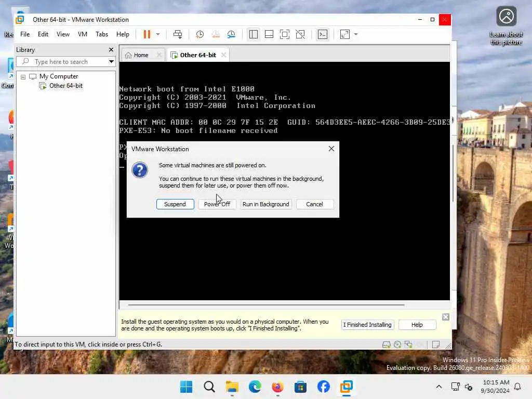Viewport: 532px width, 399px height.
Task: Open the View menu
Action: click(63, 34)
